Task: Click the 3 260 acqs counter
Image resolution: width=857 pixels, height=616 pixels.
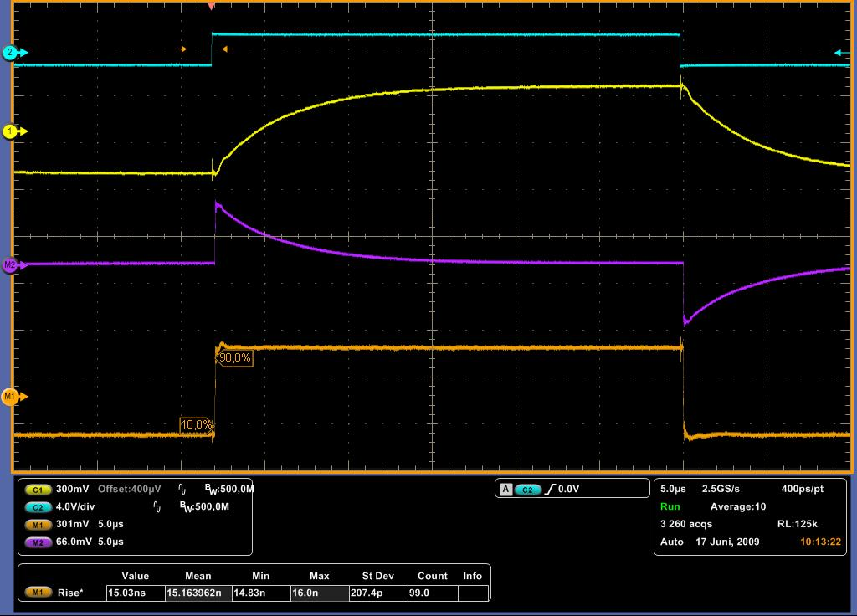Action: point(686,524)
